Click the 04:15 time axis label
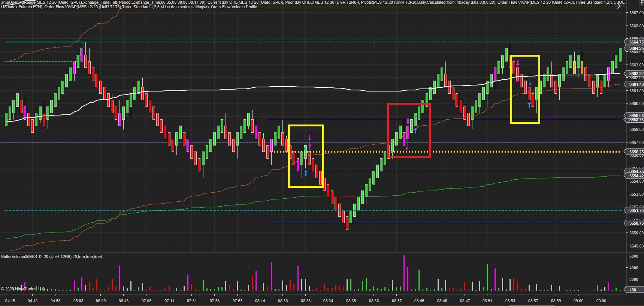 pyautogui.click(x=10, y=301)
